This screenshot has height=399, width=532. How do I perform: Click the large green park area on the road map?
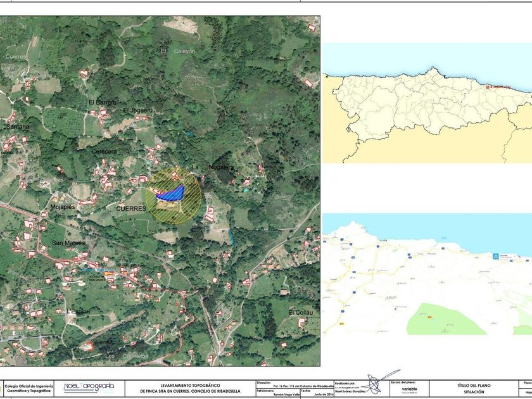pyautogui.click(x=446, y=319)
